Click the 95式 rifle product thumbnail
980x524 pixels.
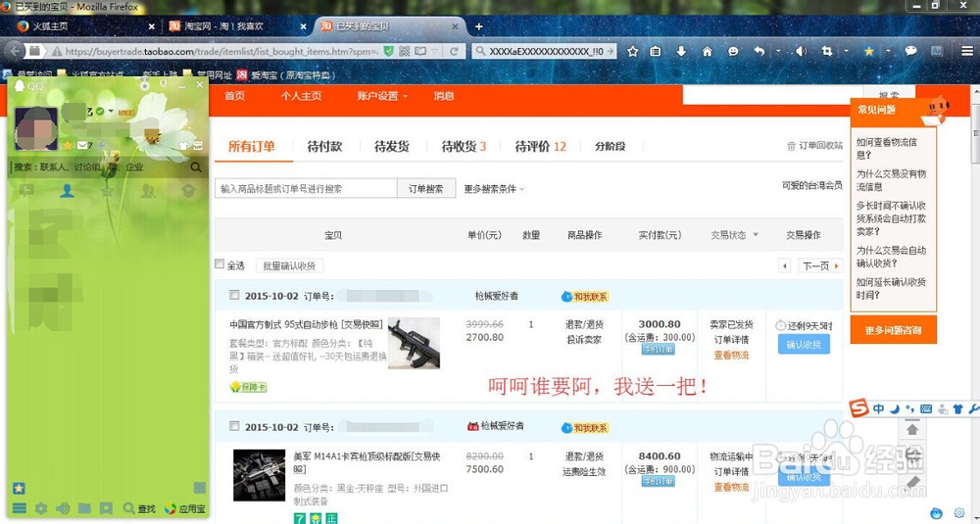point(414,343)
